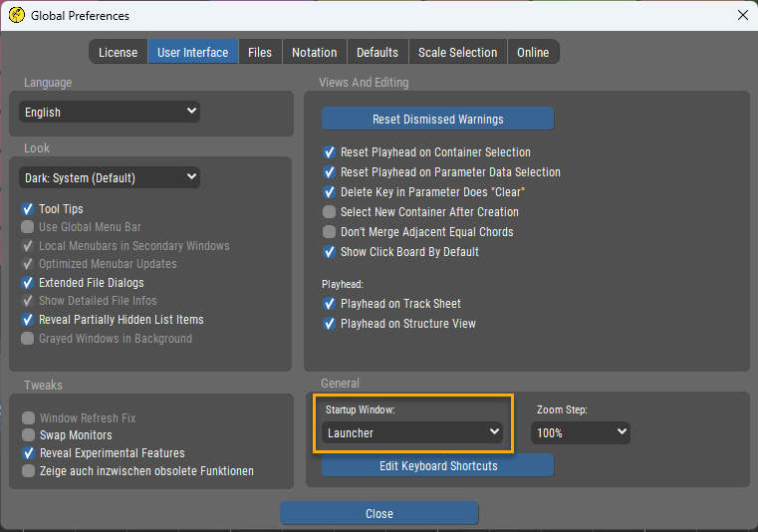Open the Zoom Step dropdown
The width and height of the screenshot is (758, 532).
point(582,432)
